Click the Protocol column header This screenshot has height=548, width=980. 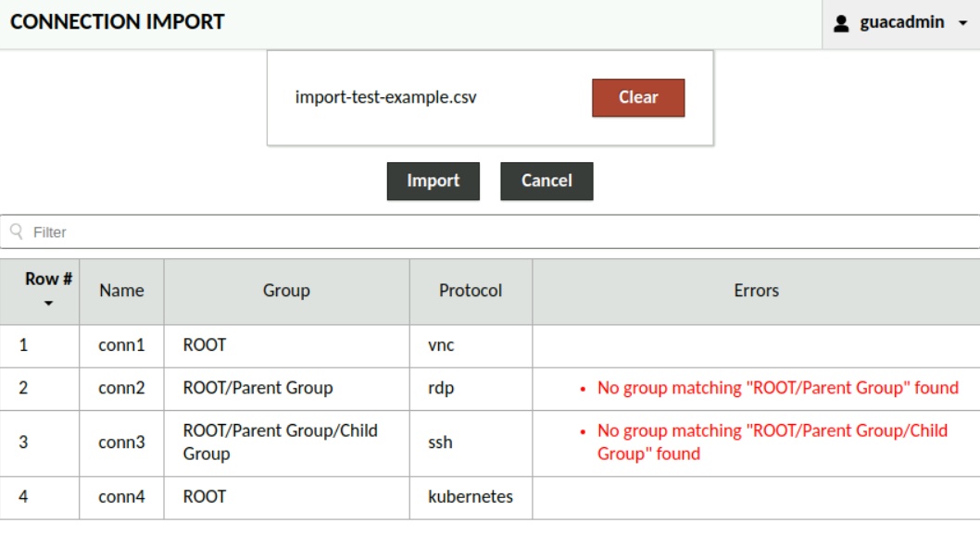pos(471,291)
